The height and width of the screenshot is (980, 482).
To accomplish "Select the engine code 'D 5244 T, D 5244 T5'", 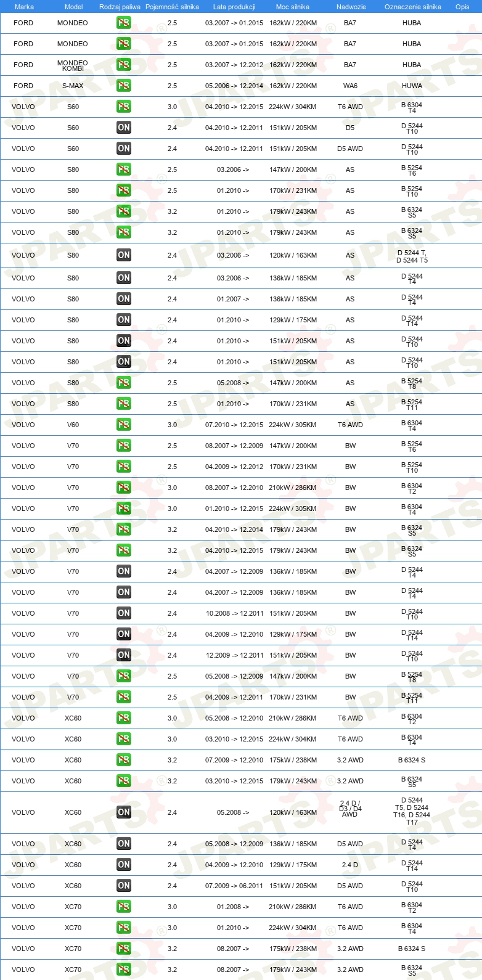I will point(412,256).
